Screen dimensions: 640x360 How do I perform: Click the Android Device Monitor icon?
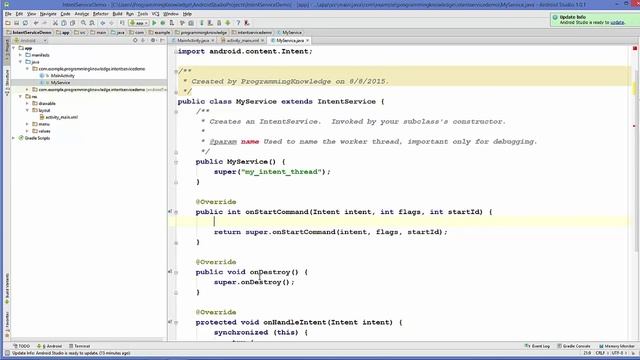228,23
